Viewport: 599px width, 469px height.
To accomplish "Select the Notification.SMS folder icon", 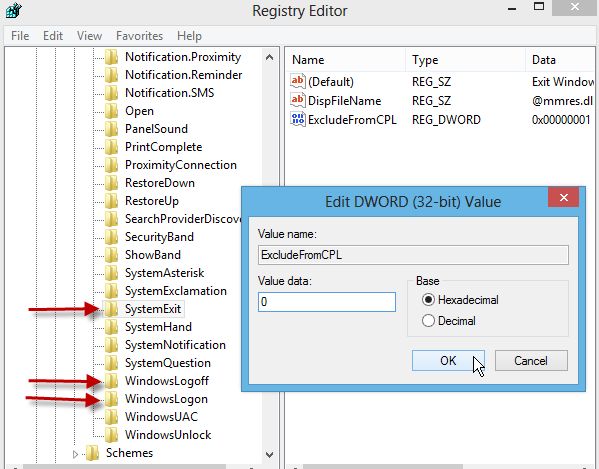I will pyautogui.click(x=112, y=93).
